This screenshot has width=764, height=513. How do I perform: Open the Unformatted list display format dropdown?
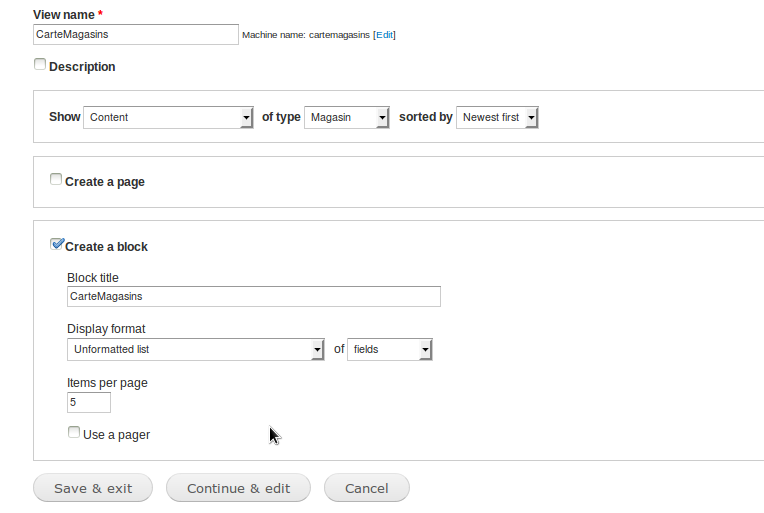point(195,349)
